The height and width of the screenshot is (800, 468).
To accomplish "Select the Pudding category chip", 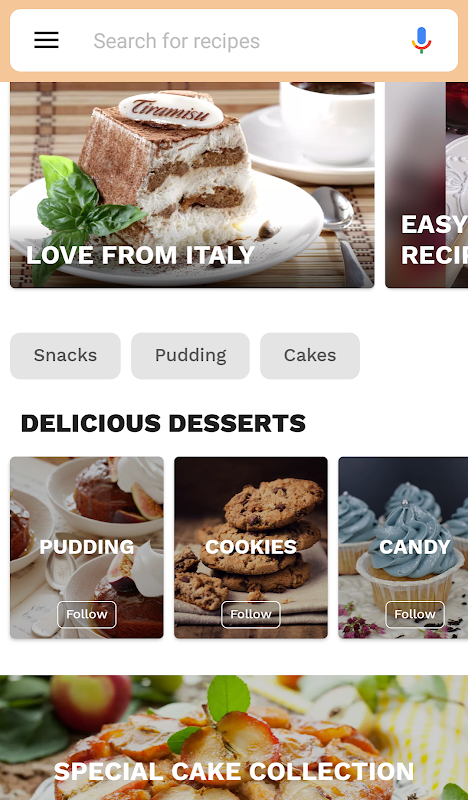I will pos(190,356).
